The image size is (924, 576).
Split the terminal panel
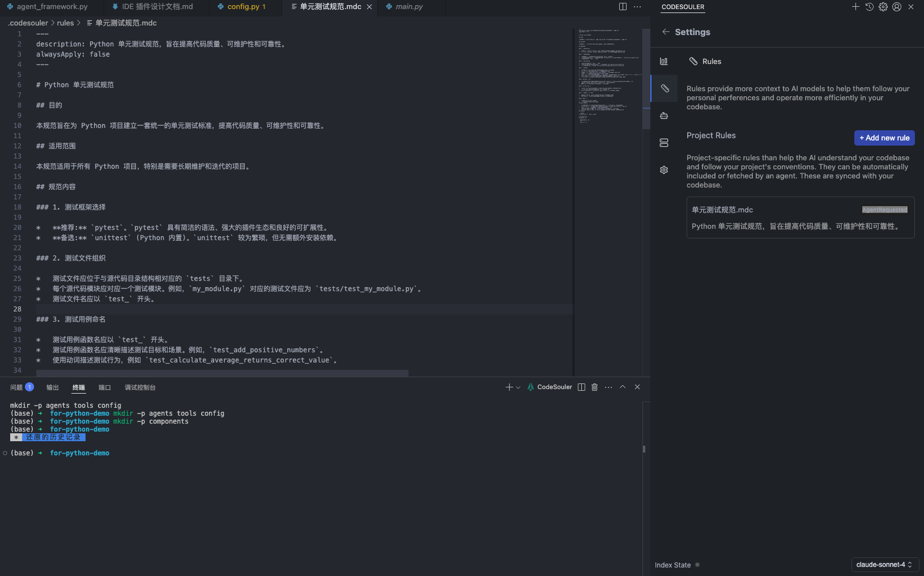581,387
